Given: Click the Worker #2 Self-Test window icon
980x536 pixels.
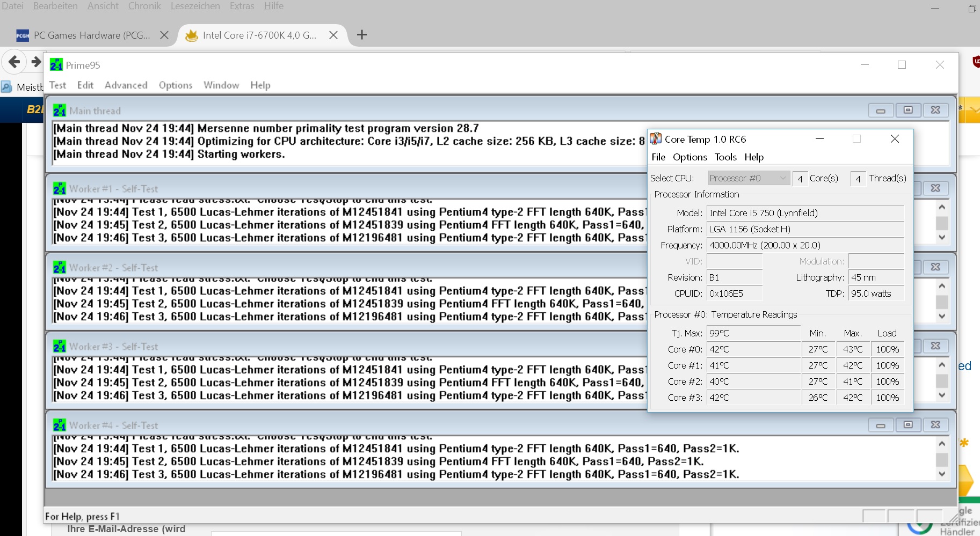Looking at the screenshot, I should pos(59,268).
